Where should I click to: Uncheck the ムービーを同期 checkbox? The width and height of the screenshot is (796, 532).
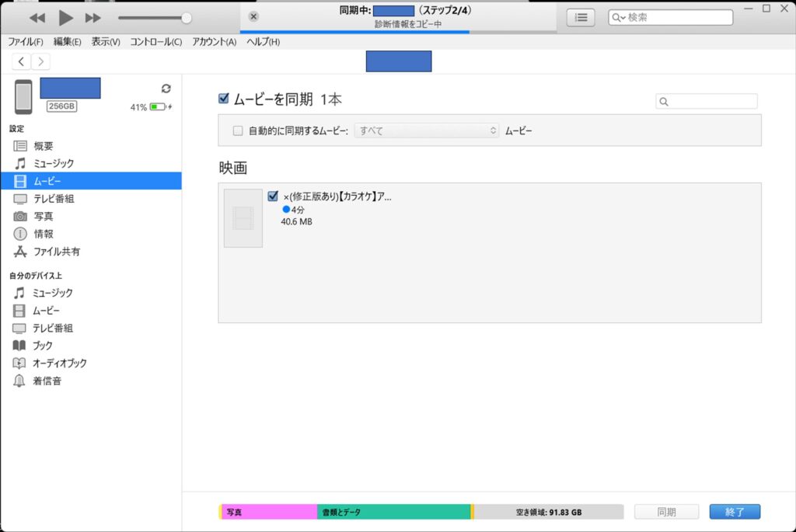224,99
